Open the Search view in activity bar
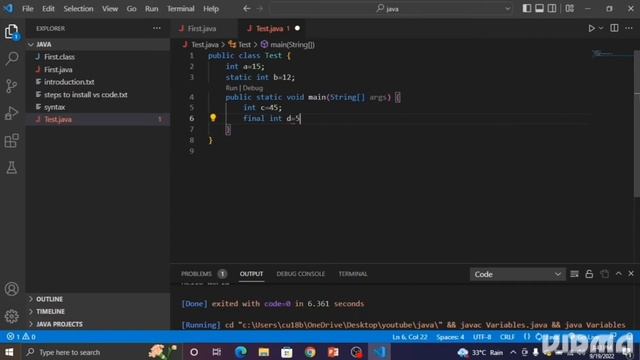The width and height of the screenshot is (640, 360). click(11, 59)
